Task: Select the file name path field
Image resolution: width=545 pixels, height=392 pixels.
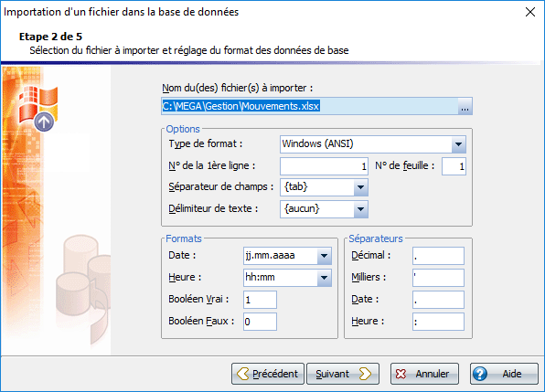Action: 310,106
